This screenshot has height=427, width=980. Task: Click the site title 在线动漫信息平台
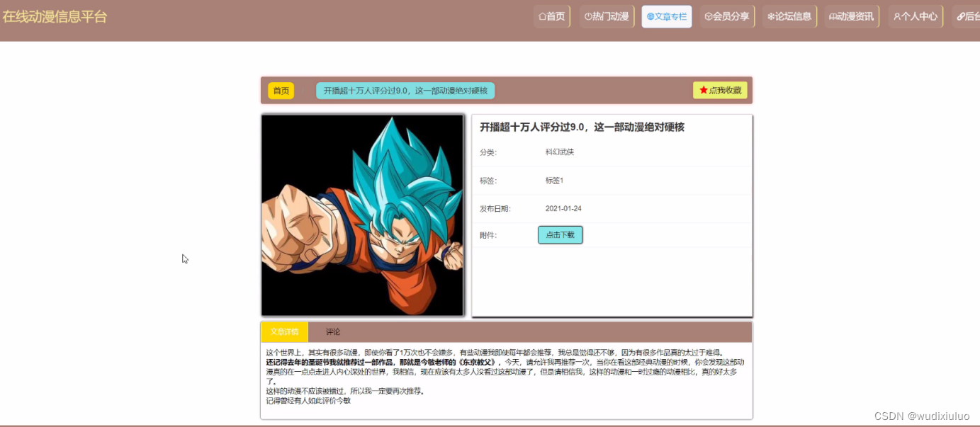pyautogui.click(x=55, y=16)
